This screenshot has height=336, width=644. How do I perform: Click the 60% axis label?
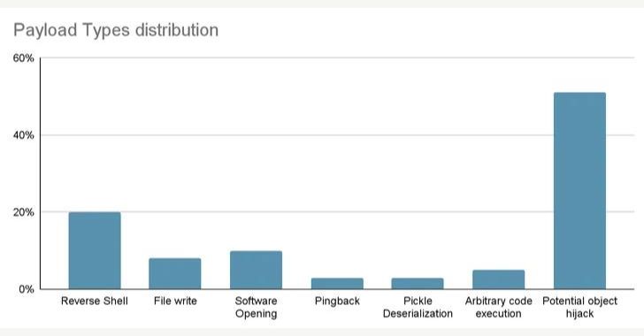tap(23, 58)
